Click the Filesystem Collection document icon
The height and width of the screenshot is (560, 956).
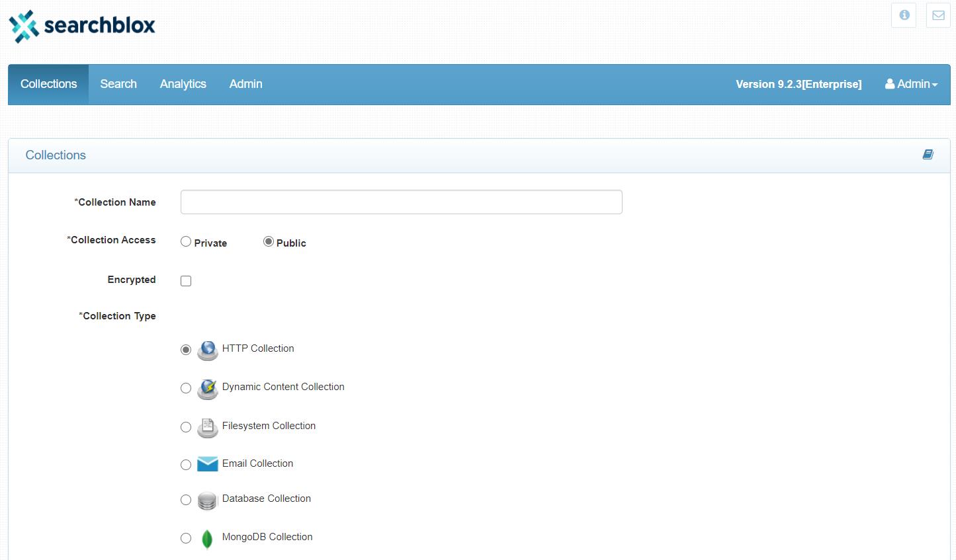coord(208,428)
